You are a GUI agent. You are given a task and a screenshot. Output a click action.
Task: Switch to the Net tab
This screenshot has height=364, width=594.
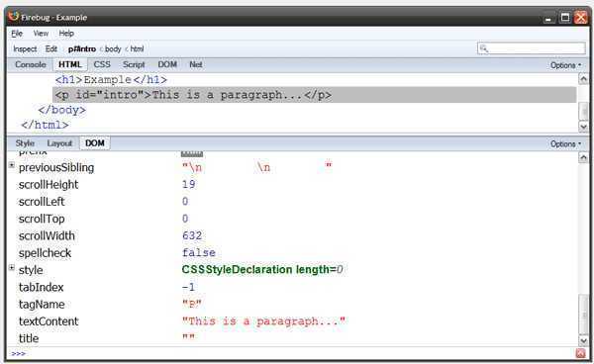[x=196, y=64]
